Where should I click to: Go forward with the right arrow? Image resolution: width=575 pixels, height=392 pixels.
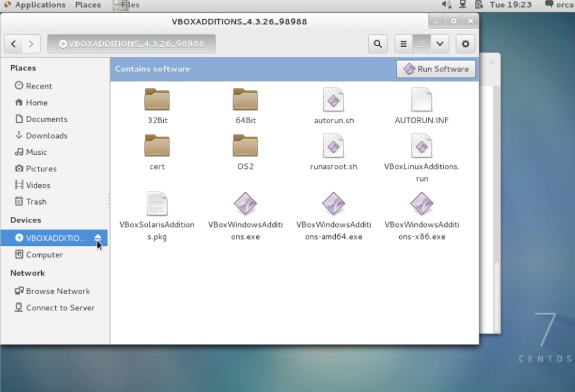[31, 44]
